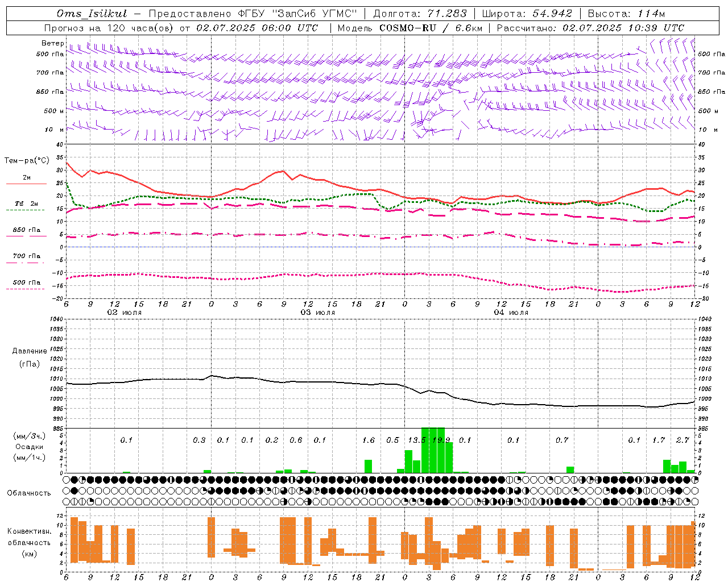Click the 2.7 precipitation total

(x=682, y=440)
